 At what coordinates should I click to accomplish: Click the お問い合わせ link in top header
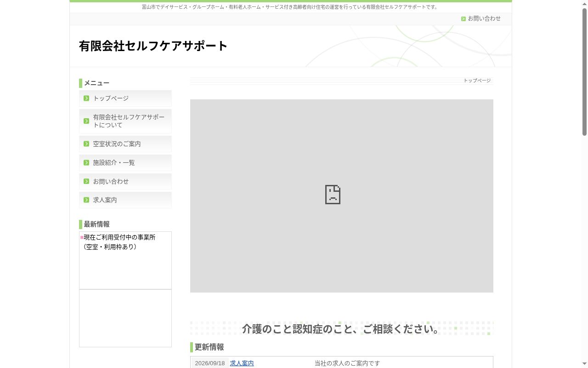[484, 18]
